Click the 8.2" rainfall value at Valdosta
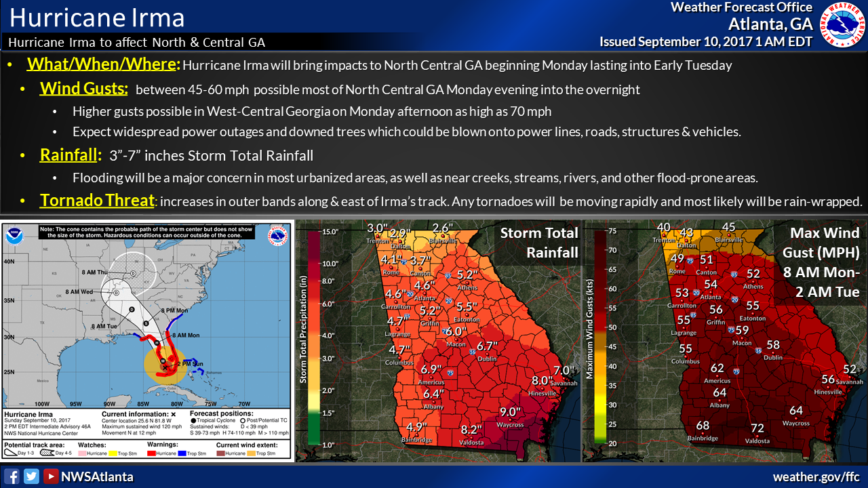Screen dimensions: 868x488 pos(471,430)
